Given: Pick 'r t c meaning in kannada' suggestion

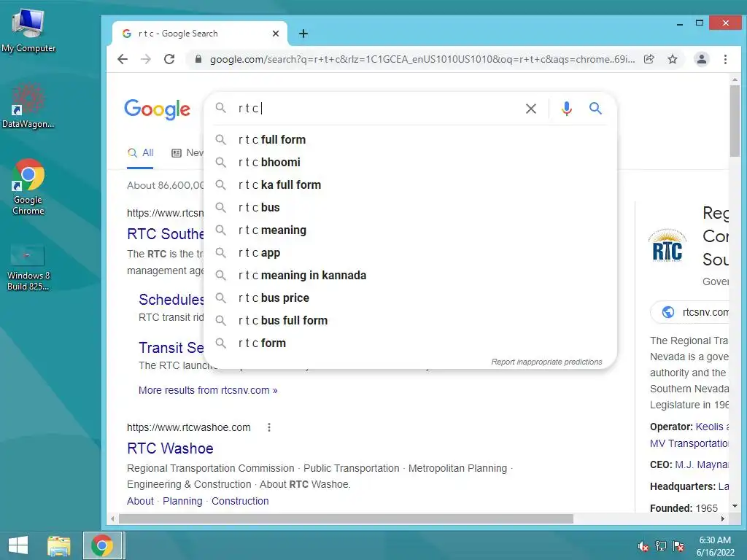Looking at the screenshot, I should 410,275.
